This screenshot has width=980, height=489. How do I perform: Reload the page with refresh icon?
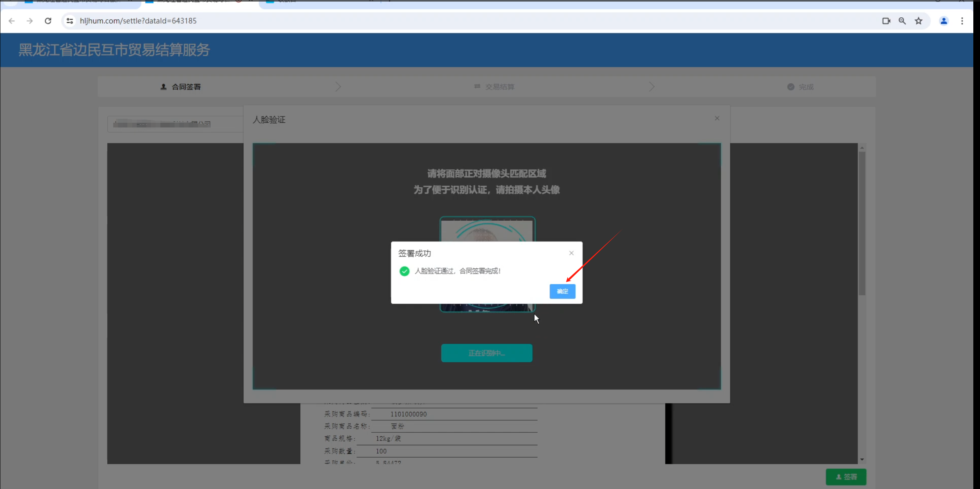[x=48, y=21]
